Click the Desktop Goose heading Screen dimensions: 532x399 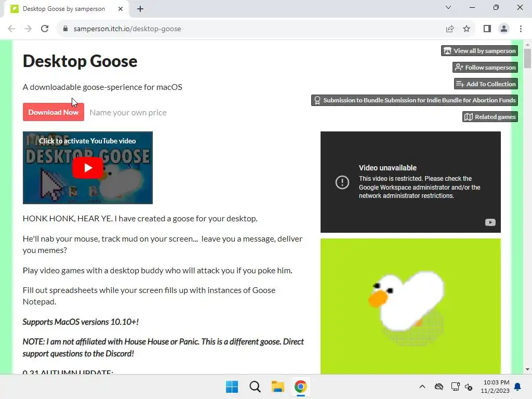tap(80, 61)
